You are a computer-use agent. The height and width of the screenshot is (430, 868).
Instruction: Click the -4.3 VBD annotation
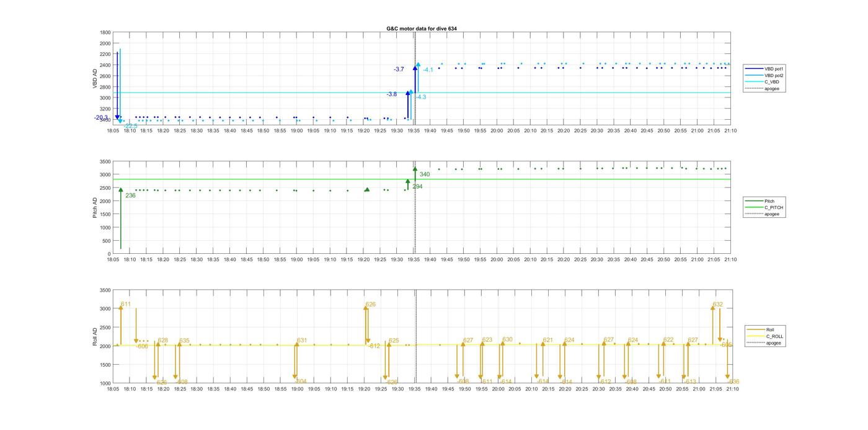(420, 97)
